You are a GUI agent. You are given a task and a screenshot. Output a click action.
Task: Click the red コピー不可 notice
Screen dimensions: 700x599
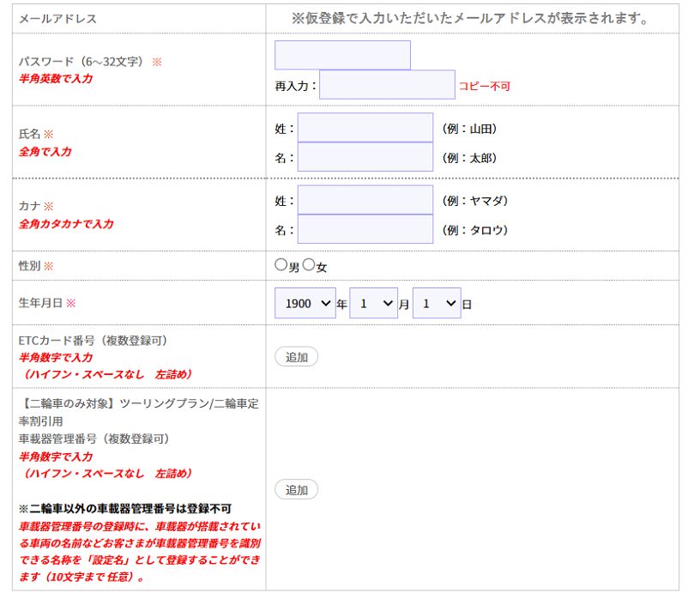[x=485, y=86]
